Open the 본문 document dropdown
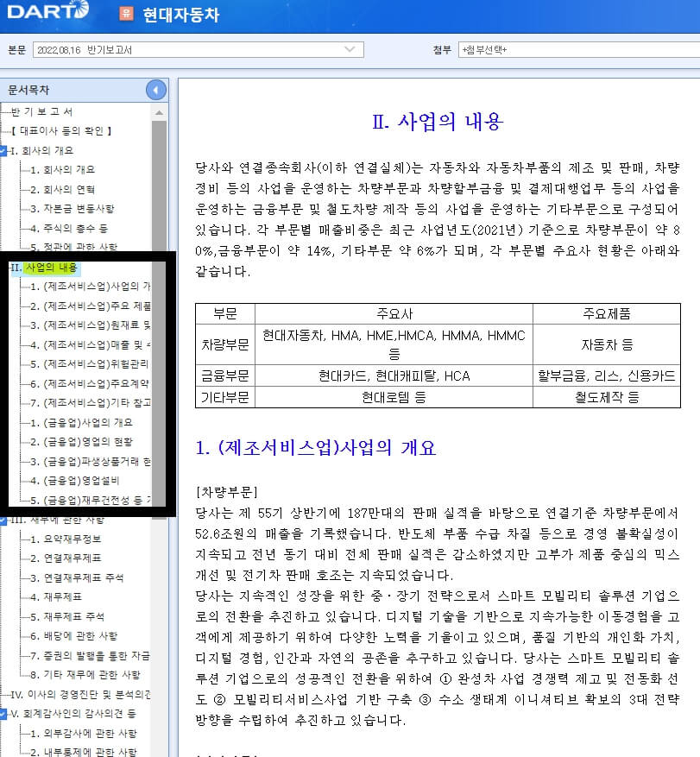The image size is (700, 757). 198,50
